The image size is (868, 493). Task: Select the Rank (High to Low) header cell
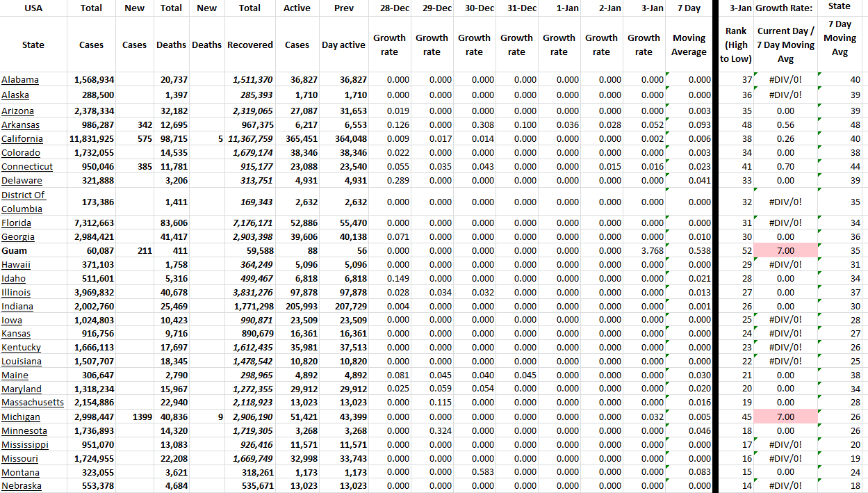tap(736, 45)
